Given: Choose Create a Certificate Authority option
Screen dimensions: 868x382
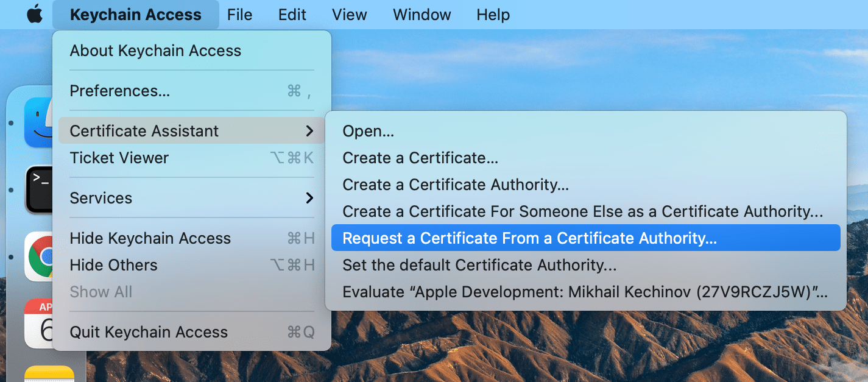Looking at the screenshot, I should pyautogui.click(x=456, y=185).
